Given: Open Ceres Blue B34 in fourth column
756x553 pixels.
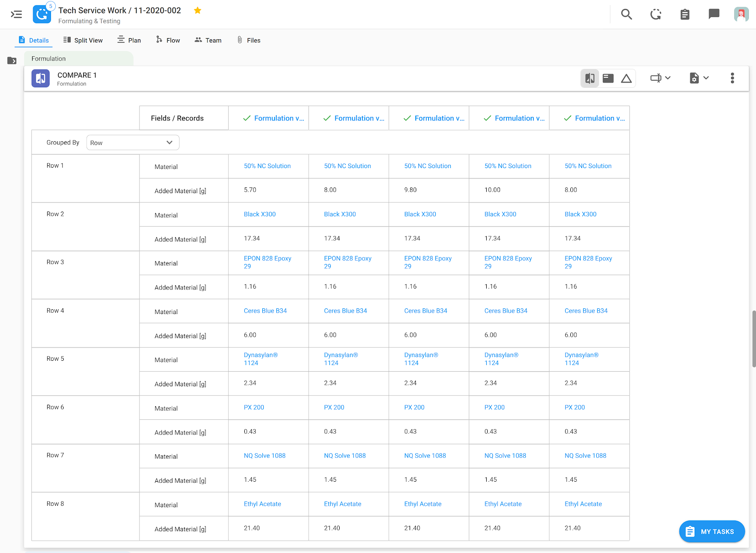Looking at the screenshot, I should 506,311.
